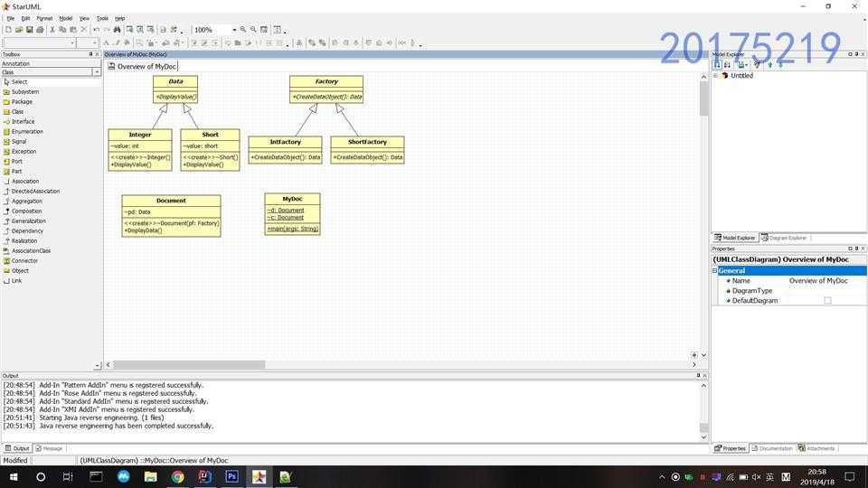
Task: Open the Windows Start menu
Action: click(14, 476)
